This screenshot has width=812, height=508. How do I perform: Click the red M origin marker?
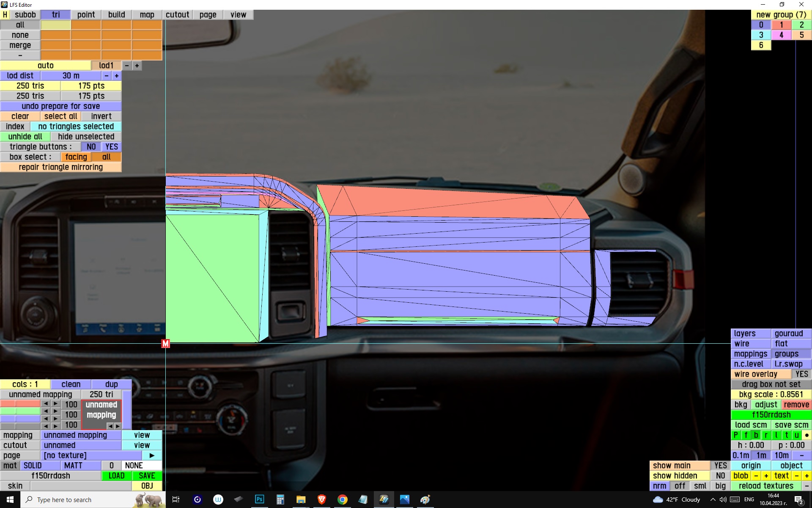click(165, 344)
